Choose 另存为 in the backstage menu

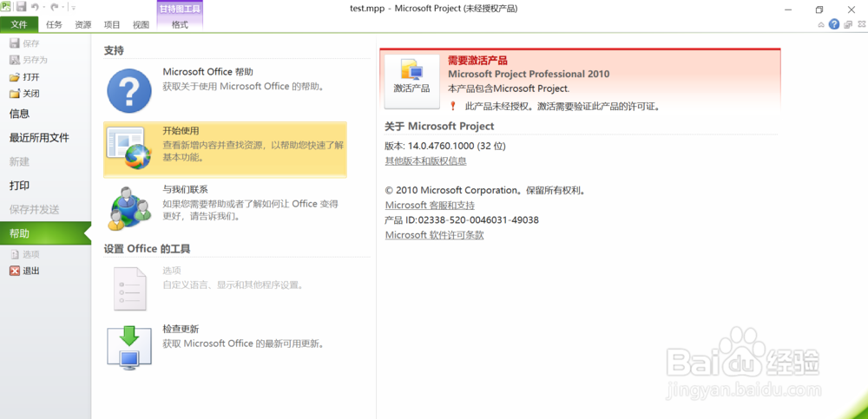point(29,60)
